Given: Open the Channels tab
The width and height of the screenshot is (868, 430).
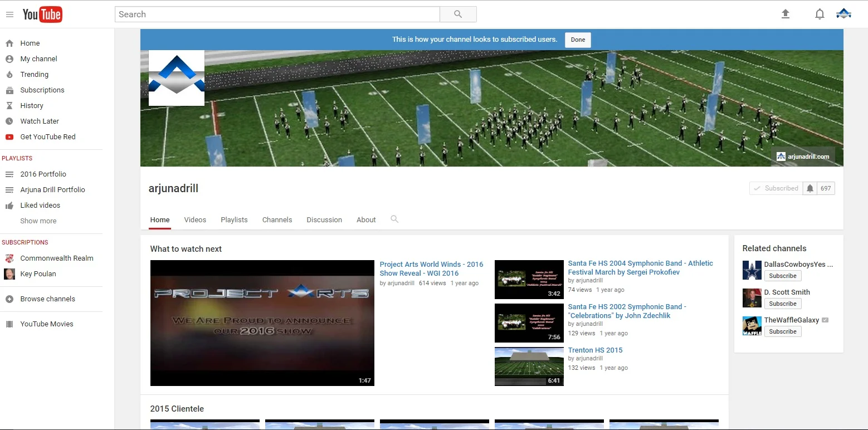Looking at the screenshot, I should pyautogui.click(x=277, y=219).
